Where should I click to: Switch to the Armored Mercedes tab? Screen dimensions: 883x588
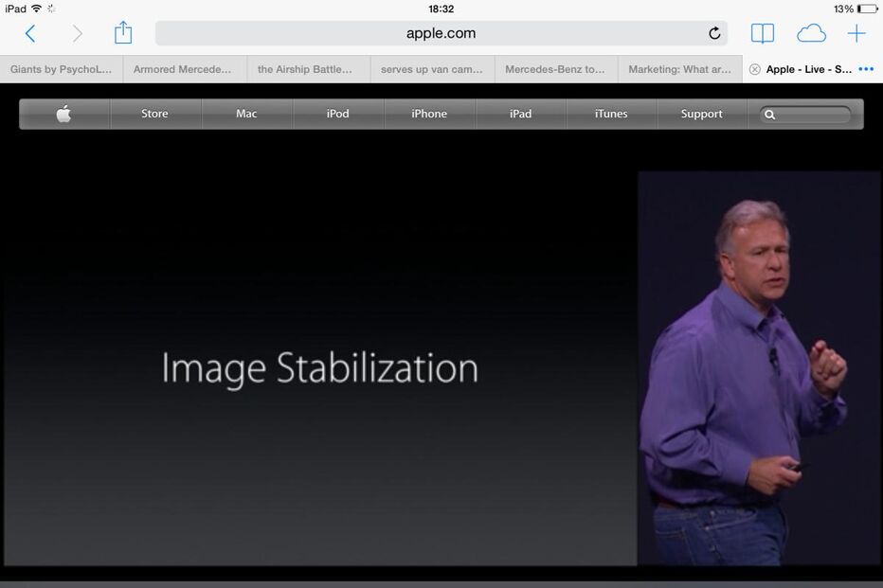[x=183, y=69]
